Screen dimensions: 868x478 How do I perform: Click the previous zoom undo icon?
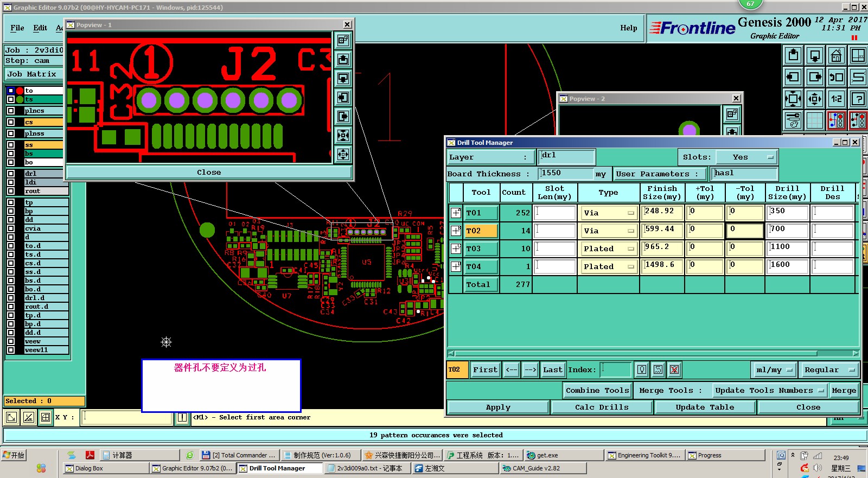pos(837,77)
